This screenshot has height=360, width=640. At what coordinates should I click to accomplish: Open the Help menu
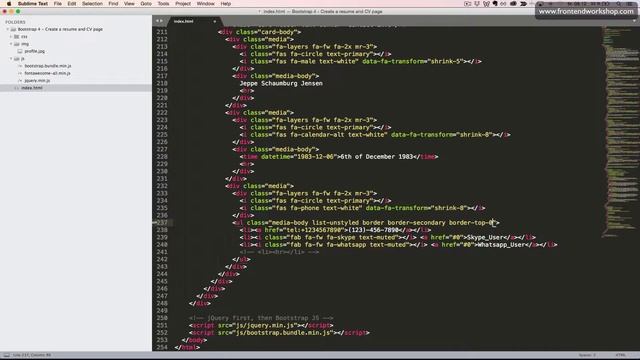226,4
